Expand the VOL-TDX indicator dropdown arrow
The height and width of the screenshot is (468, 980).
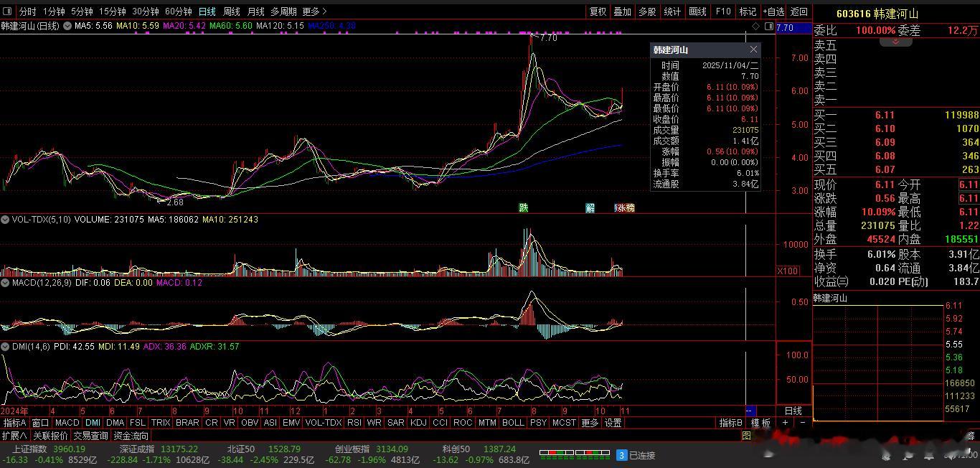6,220
